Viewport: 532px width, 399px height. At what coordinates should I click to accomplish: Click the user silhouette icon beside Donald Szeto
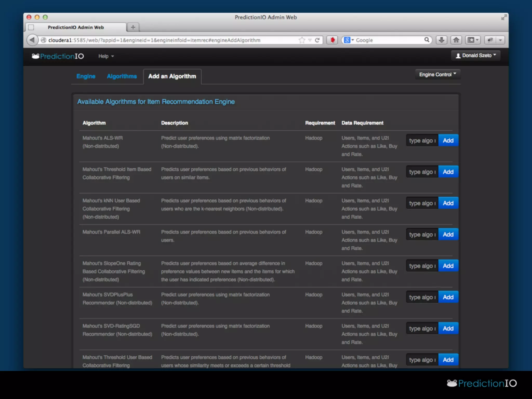458,56
